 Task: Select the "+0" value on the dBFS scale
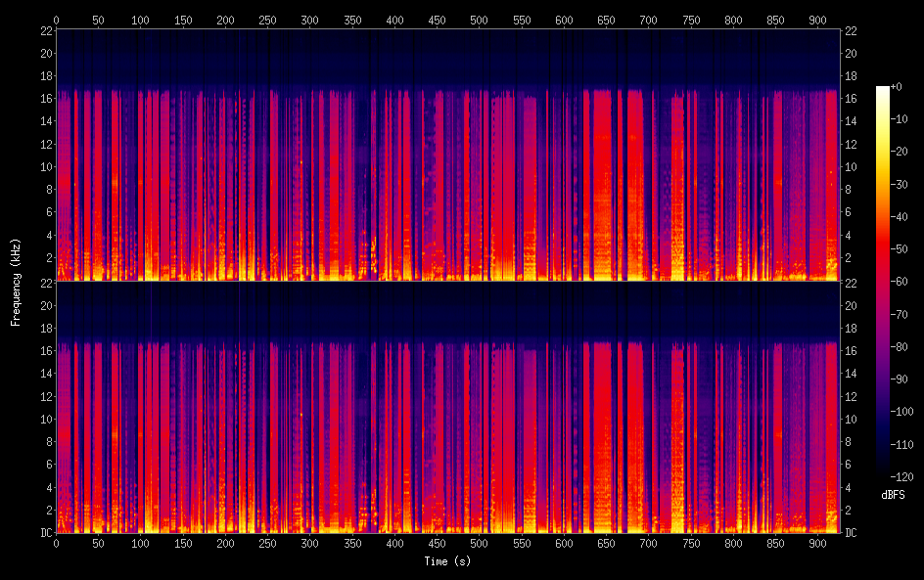(899, 87)
